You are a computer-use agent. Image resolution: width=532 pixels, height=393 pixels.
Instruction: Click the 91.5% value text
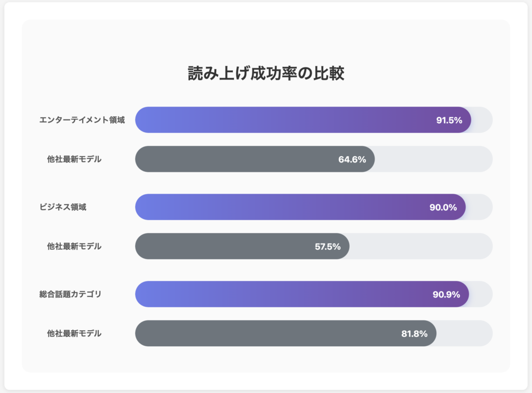tap(449, 120)
